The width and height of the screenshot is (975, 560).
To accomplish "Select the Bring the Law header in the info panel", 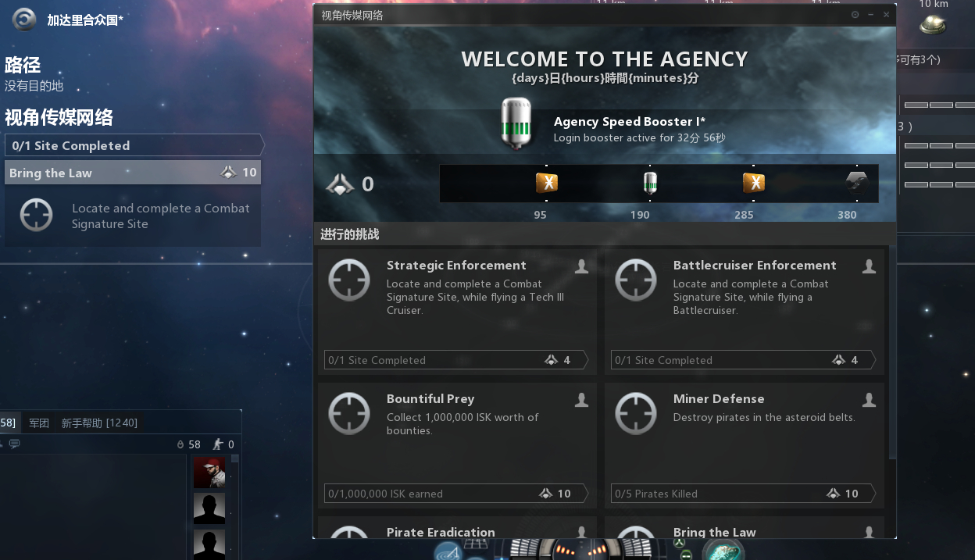I will (133, 173).
